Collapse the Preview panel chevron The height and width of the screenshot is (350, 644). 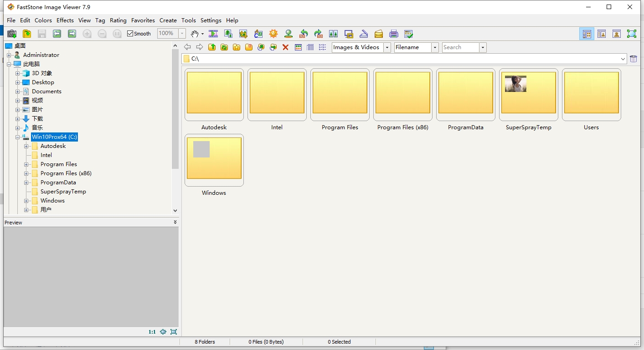click(x=175, y=222)
